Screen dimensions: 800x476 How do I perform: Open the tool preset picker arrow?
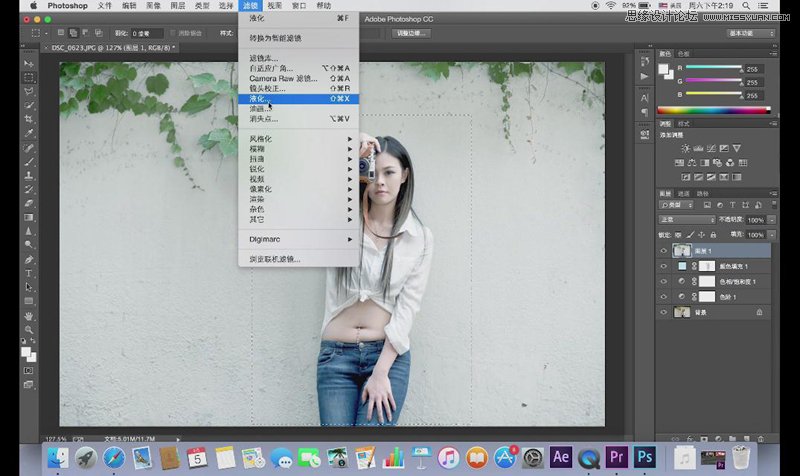click(x=46, y=33)
